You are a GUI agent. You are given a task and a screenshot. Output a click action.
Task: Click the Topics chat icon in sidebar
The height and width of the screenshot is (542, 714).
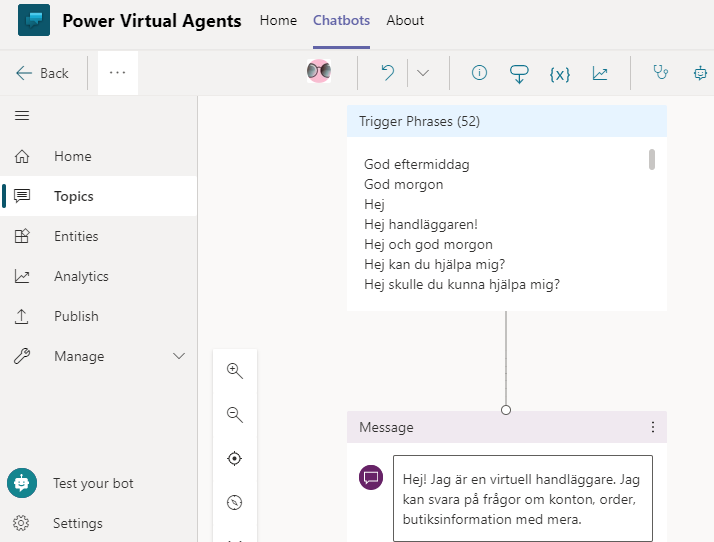tap(22, 196)
